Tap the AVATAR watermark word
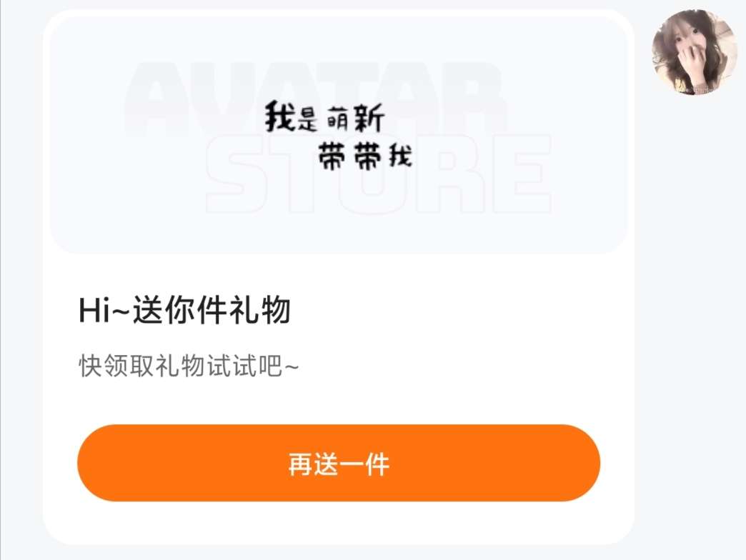The height and width of the screenshot is (560, 746). [315, 99]
